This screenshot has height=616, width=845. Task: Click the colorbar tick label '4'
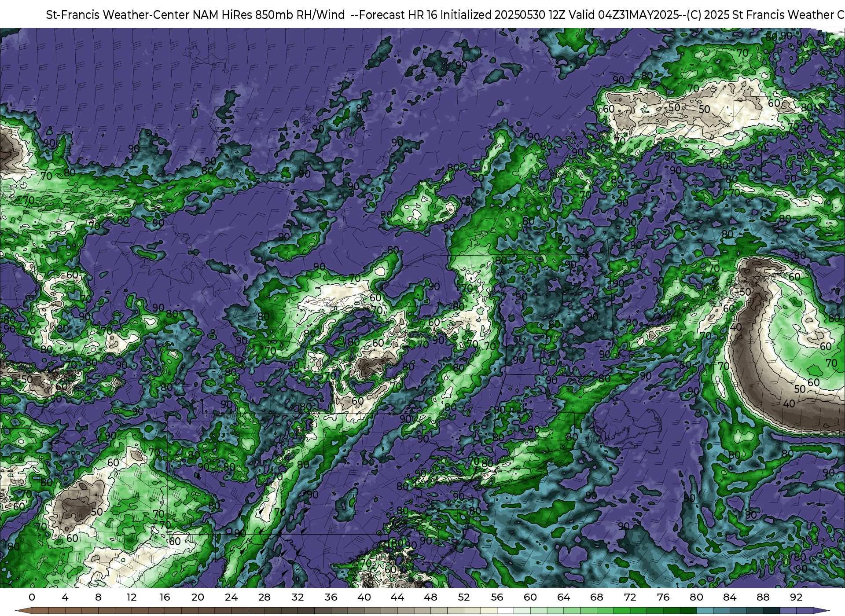[65, 597]
